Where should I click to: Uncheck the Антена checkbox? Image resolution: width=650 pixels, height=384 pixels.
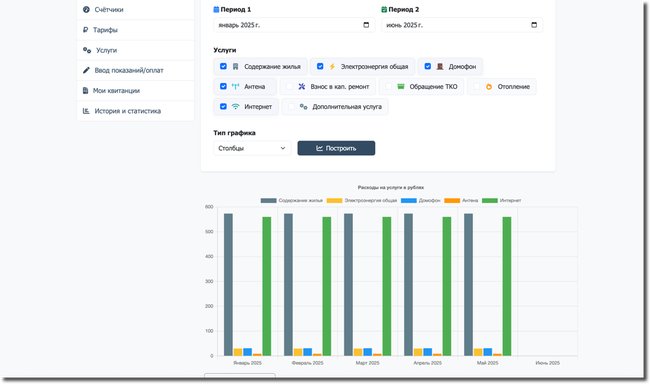point(223,86)
